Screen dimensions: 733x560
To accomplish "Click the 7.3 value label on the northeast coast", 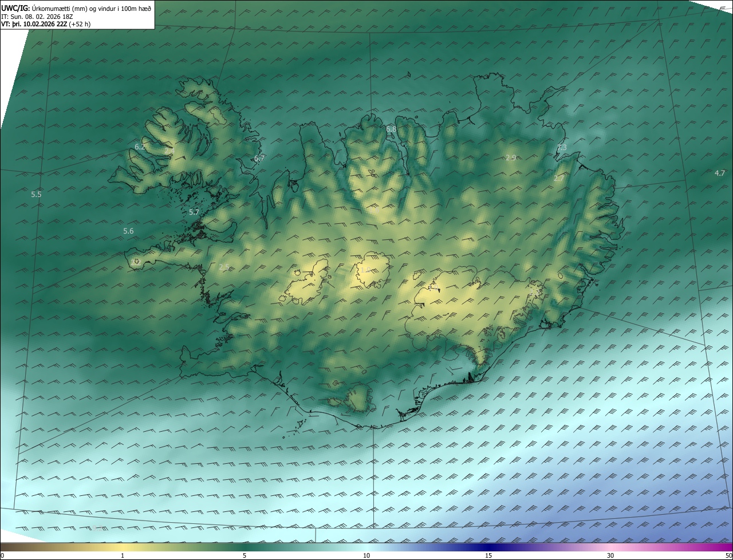I will coord(562,148).
